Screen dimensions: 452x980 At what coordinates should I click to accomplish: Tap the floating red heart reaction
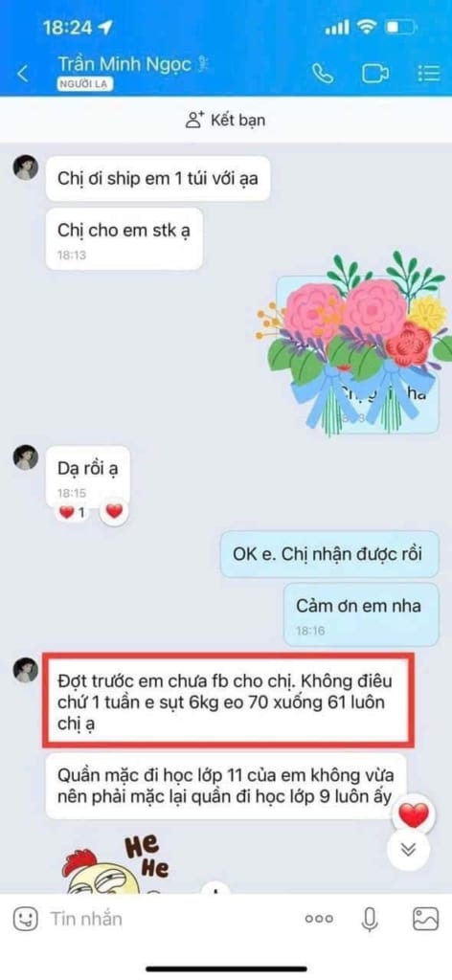pos(414,814)
